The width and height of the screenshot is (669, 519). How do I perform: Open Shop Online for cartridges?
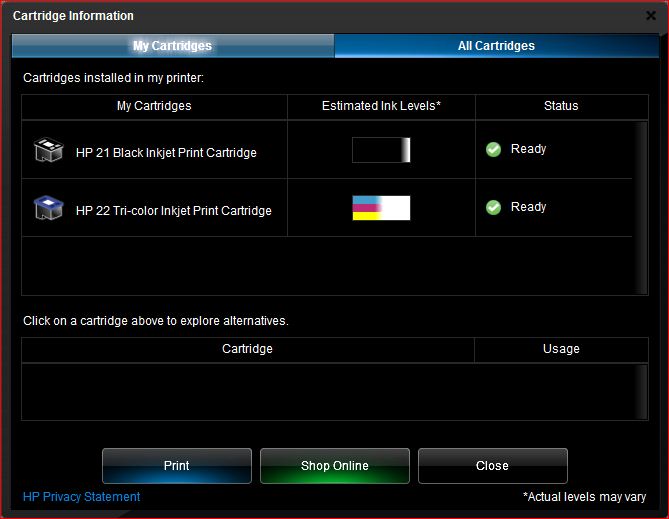pyautogui.click(x=335, y=466)
